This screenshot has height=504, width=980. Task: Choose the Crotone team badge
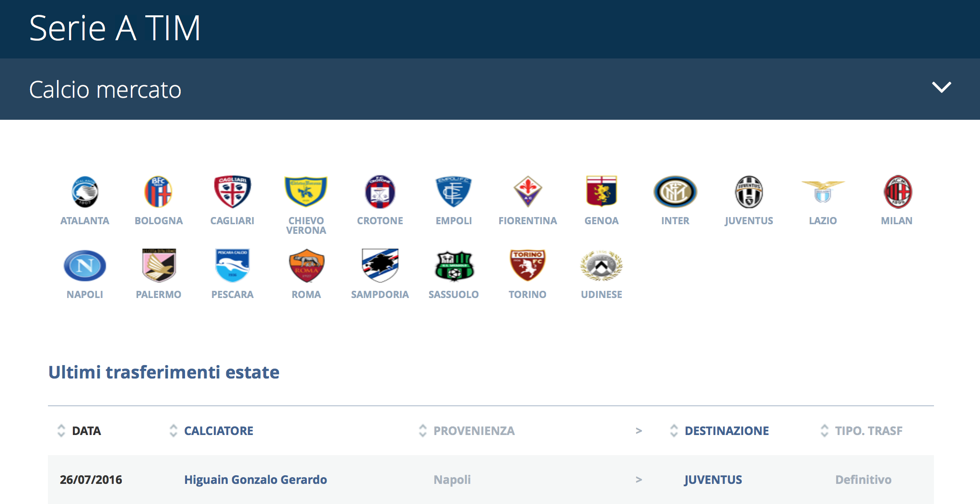(380, 192)
